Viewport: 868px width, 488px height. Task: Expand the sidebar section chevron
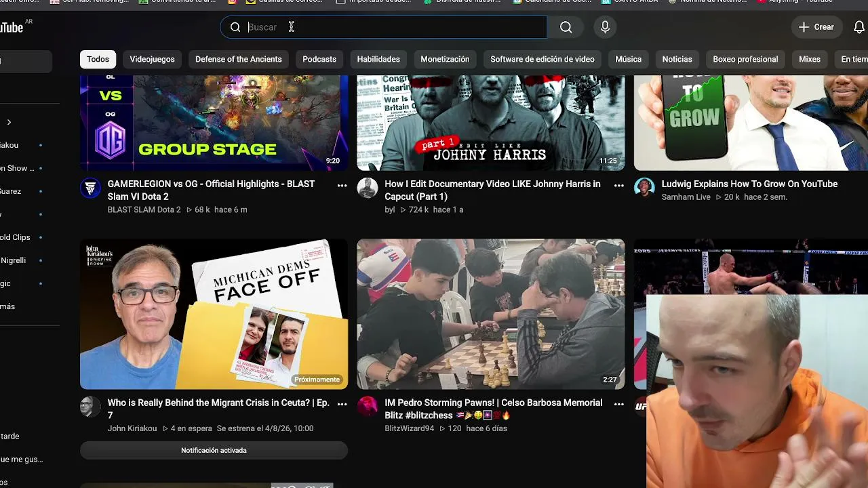pos(9,122)
